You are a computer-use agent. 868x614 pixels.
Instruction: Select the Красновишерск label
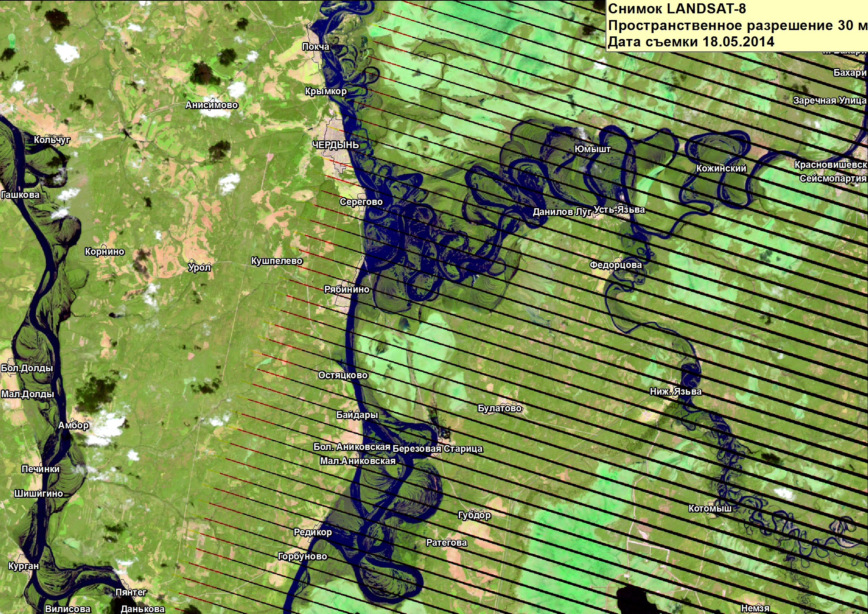[830, 165]
